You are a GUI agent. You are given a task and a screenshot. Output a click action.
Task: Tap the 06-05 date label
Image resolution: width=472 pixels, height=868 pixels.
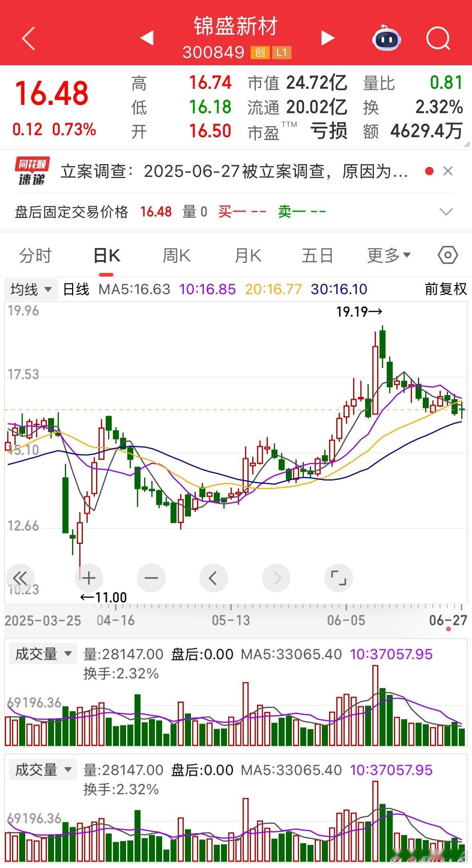[x=346, y=620]
